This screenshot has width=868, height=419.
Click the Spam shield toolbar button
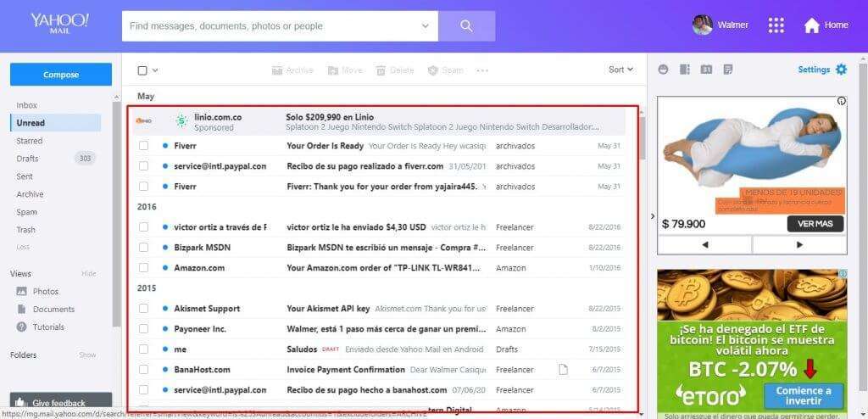click(x=446, y=70)
